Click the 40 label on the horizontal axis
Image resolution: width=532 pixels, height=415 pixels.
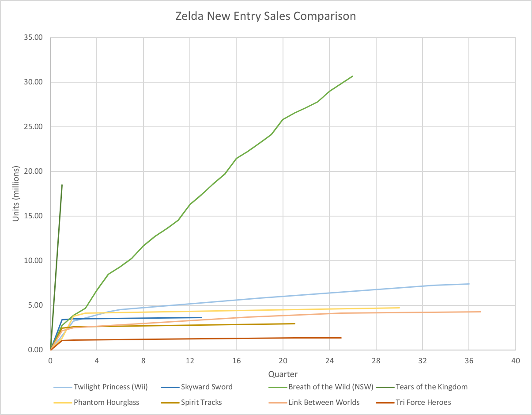[516, 360]
